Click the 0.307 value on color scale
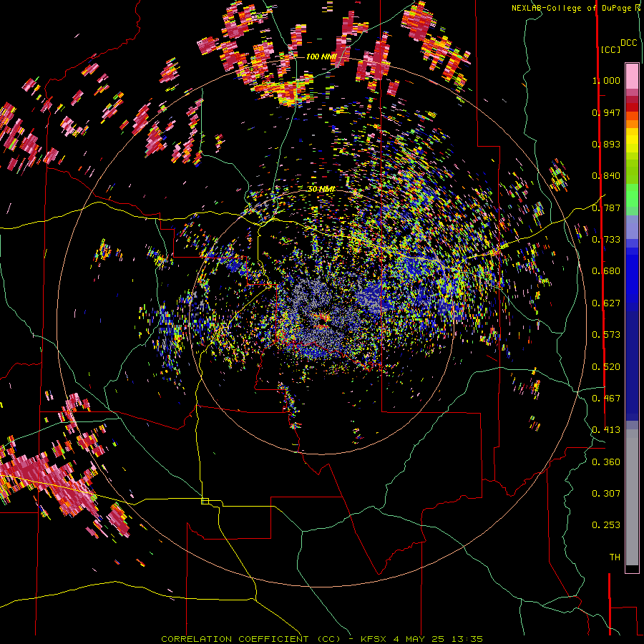The height and width of the screenshot is (644, 644). (x=606, y=494)
